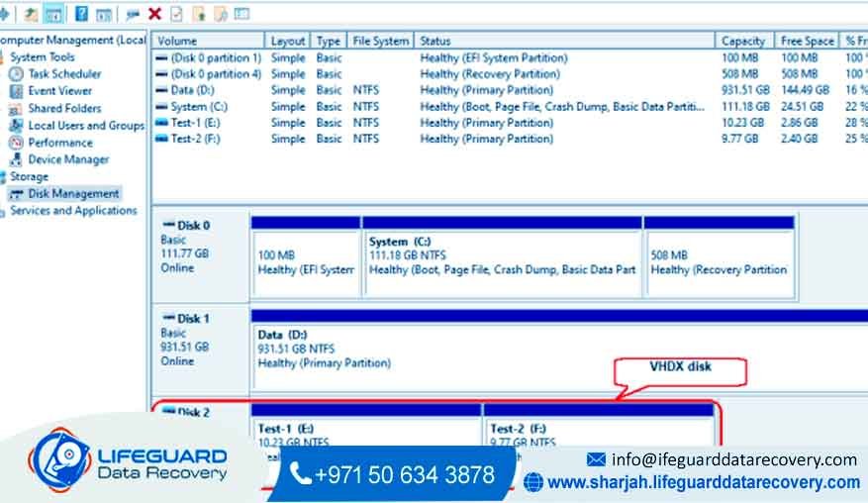868x503 pixels.
Task: Click the toolbar icon left of the red X
Action: [133, 15]
